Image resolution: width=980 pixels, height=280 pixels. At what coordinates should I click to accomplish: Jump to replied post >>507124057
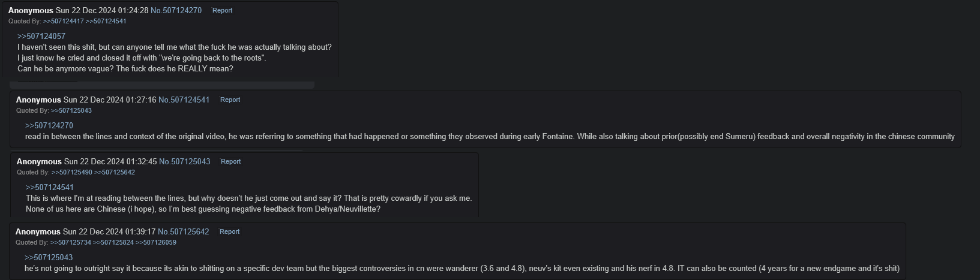[41, 37]
